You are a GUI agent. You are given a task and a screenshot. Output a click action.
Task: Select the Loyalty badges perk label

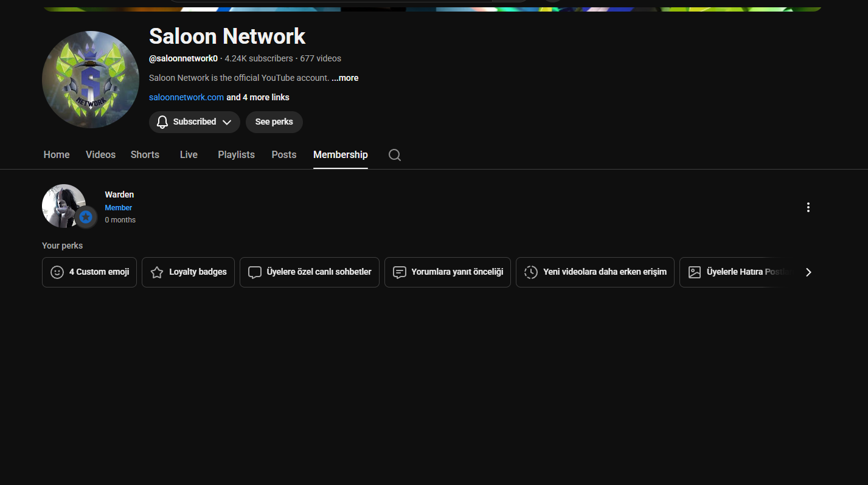[x=198, y=272]
